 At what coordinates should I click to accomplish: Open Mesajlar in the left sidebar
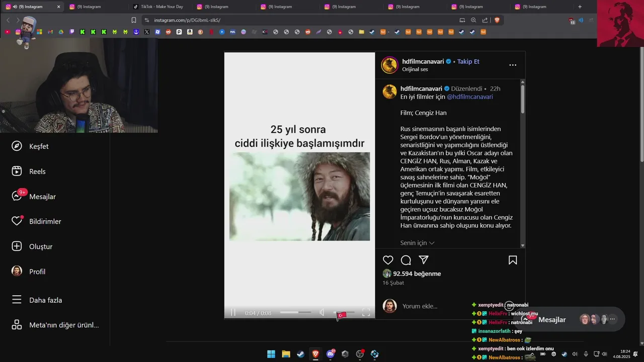[34, 196]
